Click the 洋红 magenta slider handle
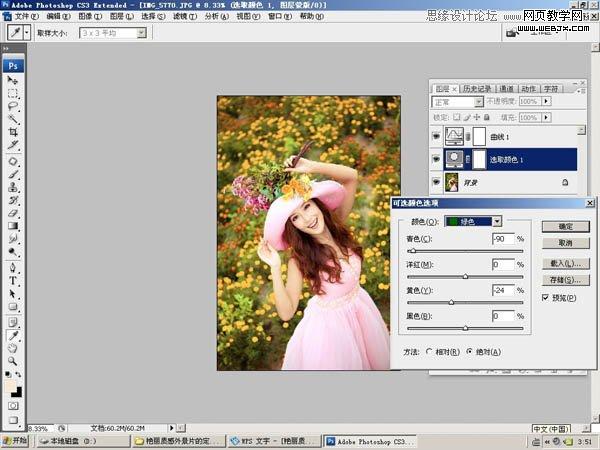This screenshot has width=600, height=450. click(x=465, y=276)
